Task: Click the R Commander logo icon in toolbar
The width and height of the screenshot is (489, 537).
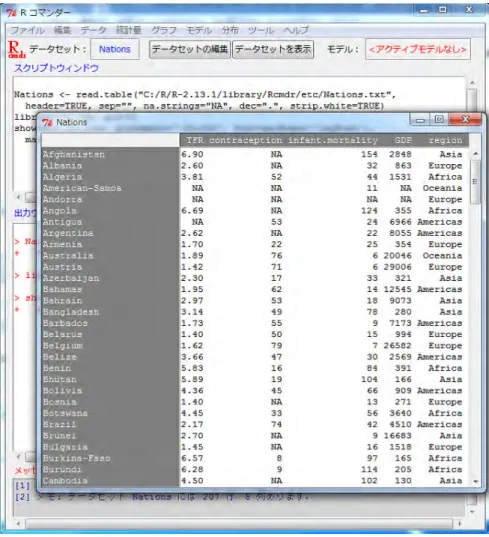Action: coord(17,50)
